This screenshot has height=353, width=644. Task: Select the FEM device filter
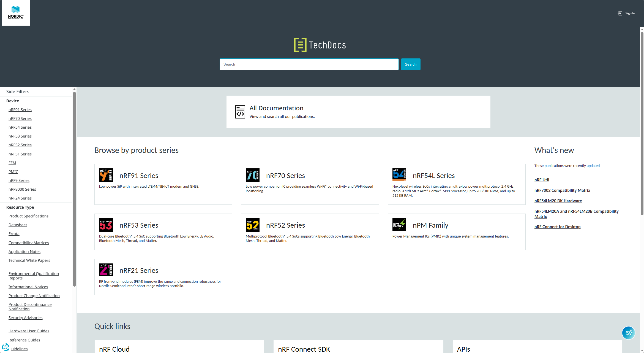coord(12,163)
